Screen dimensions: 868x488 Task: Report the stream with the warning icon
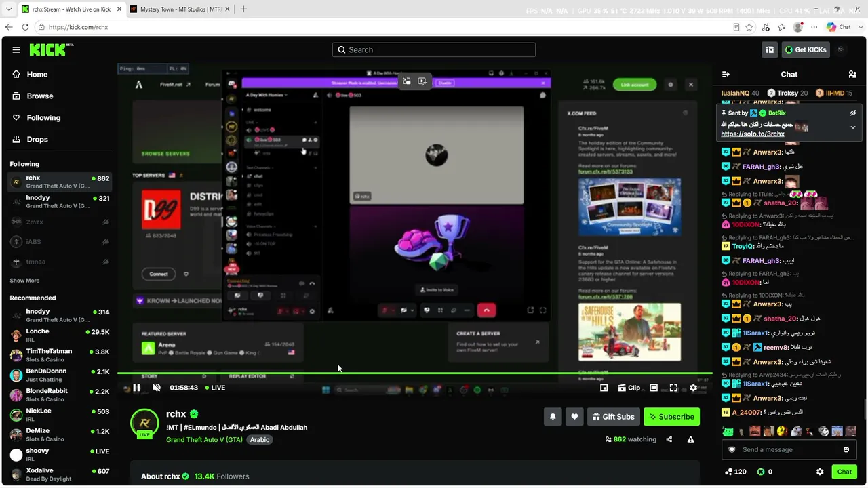pos(690,439)
